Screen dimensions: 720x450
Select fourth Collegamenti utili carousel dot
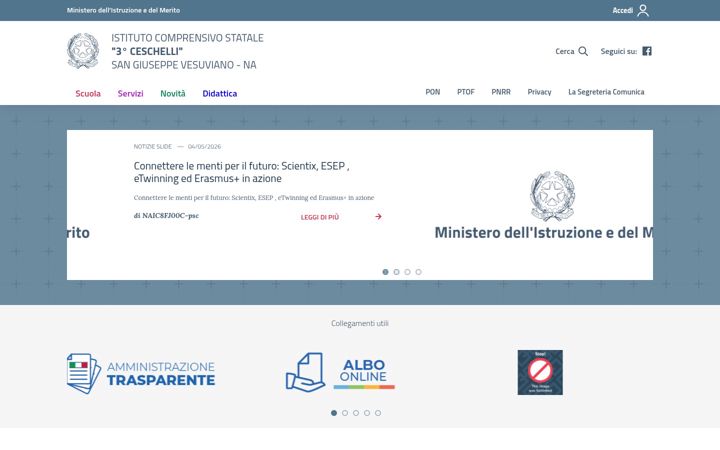367,413
